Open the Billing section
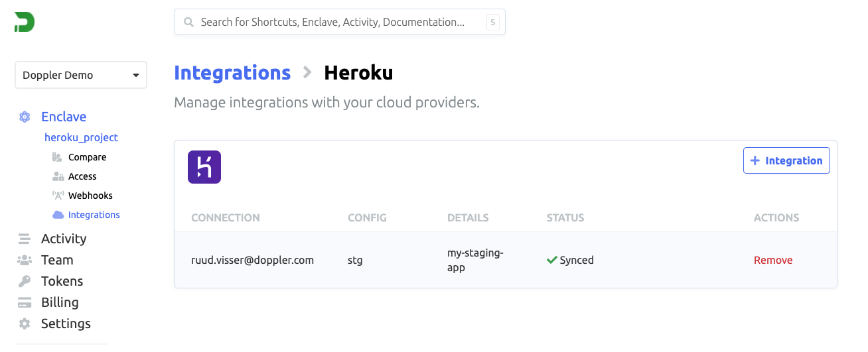Viewport: 868px width, 352px height. [x=60, y=302]
